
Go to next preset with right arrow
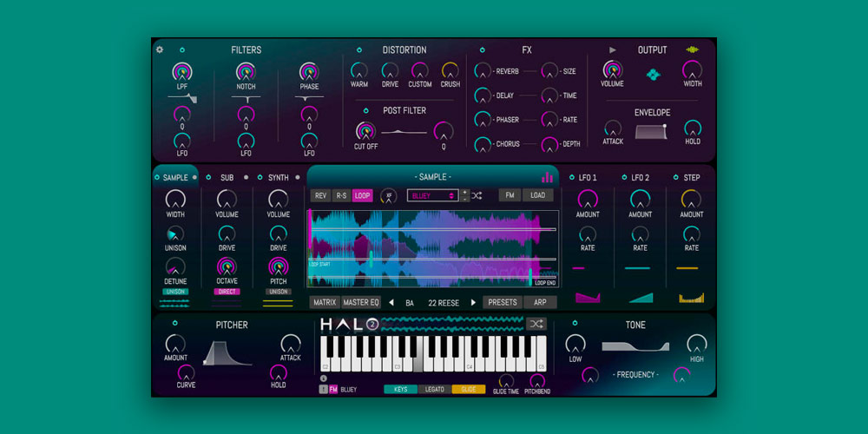(473, 303)
